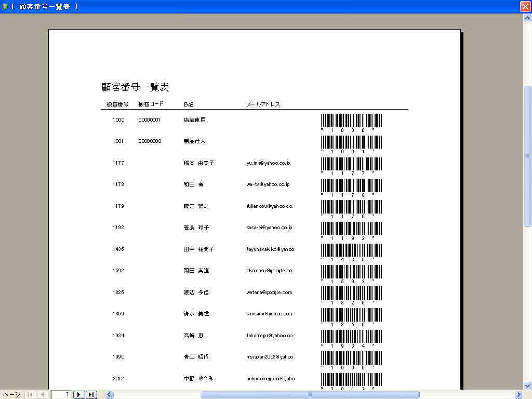Select customer number 1826 in the number column
532x399 pixels.
point(118,292)
